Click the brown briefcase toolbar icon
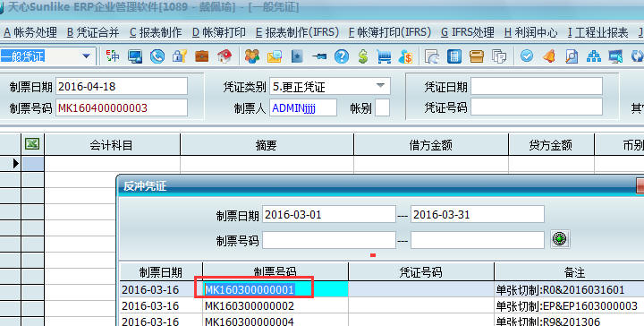Screen dimensions: 644x326 201,56
